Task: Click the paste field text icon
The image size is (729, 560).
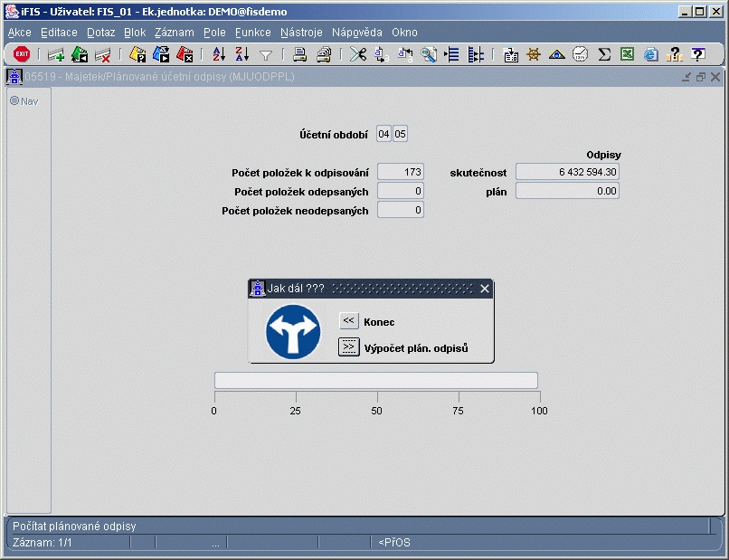Action: 405,55
